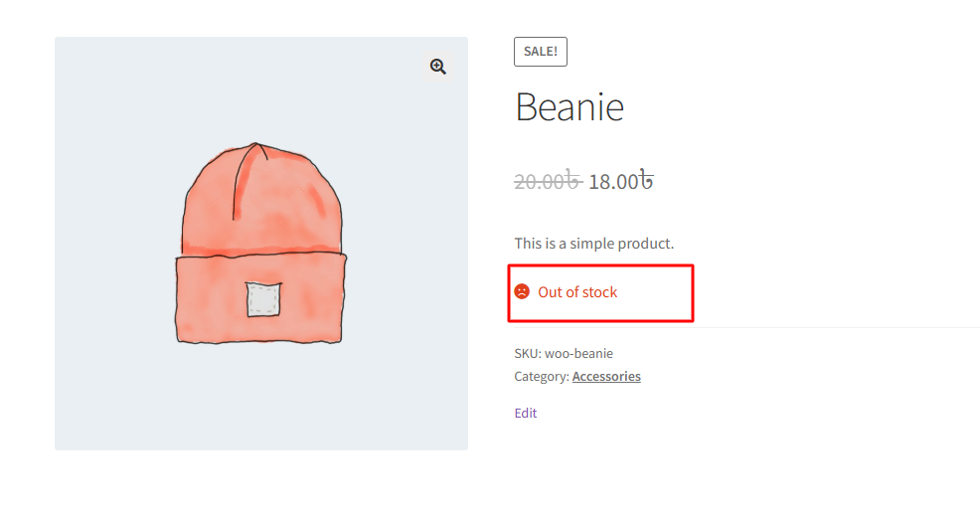The height and width of the screenshot is (521, 980).
Task: Click the 'Out of stock' text
Action: [577, 292]
